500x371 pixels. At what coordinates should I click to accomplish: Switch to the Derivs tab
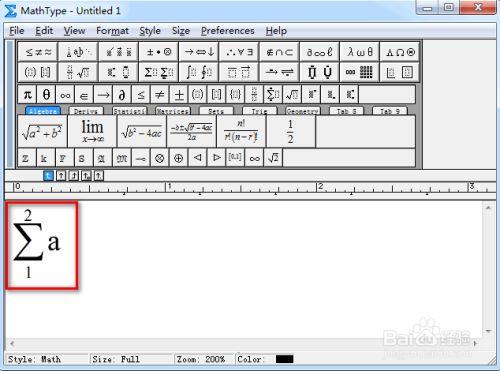click(x=86, y=111)
